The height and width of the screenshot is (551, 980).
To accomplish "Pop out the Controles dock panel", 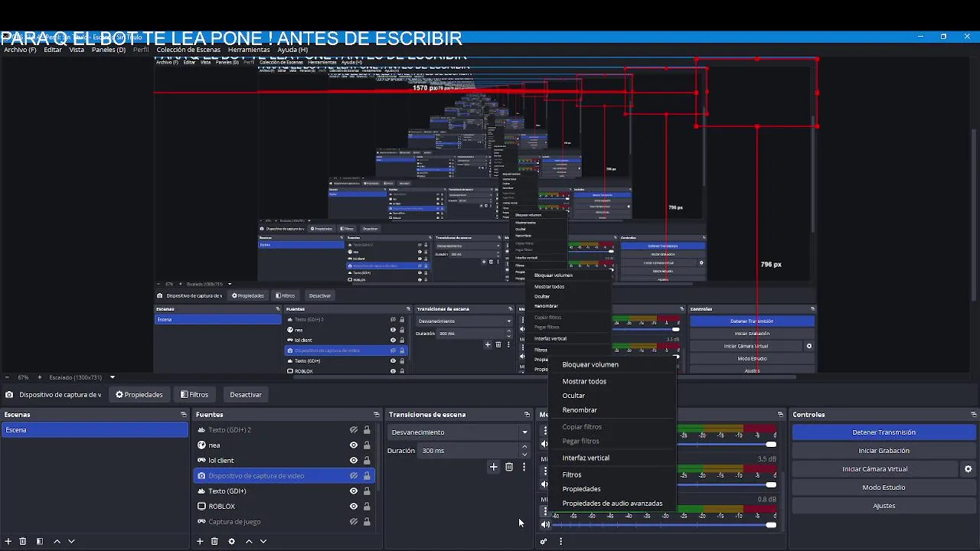I will tap(973, 414).
